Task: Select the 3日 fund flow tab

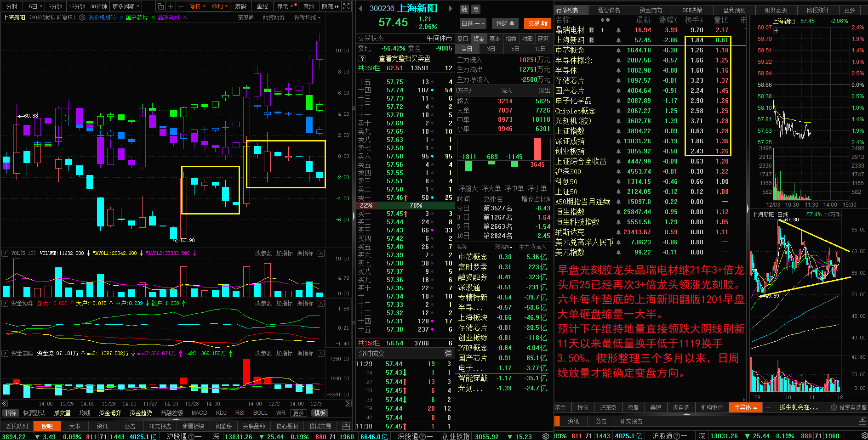Action: click(x=491, y=49)
